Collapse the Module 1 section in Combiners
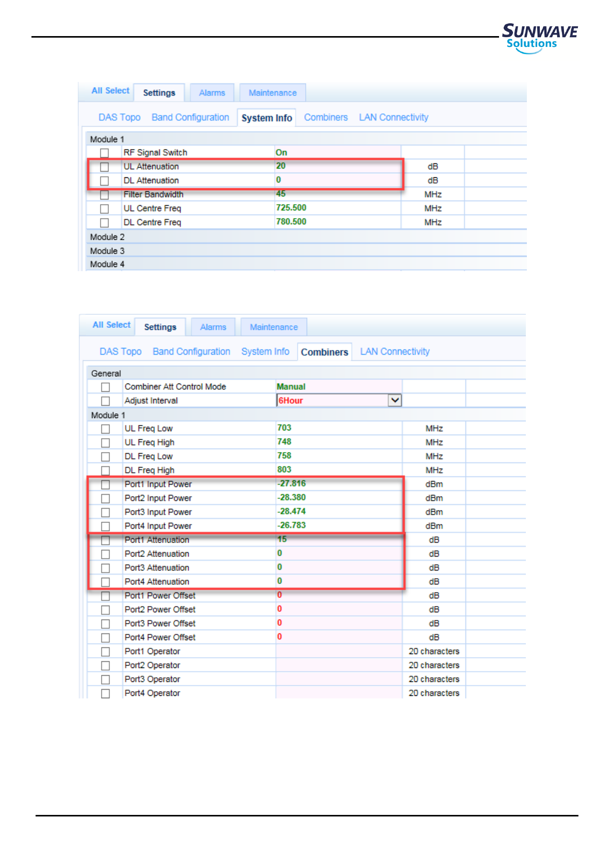The image size is (614, 868). (306, 415)
